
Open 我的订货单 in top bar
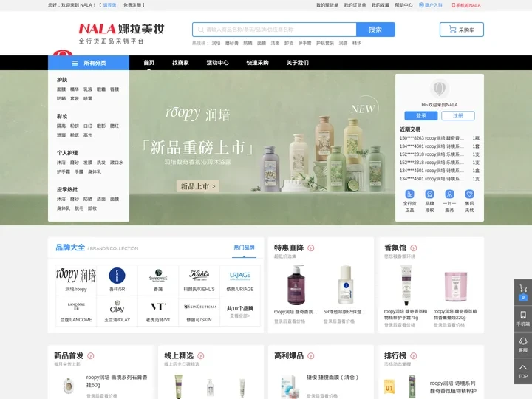click(x=355, y=5)
